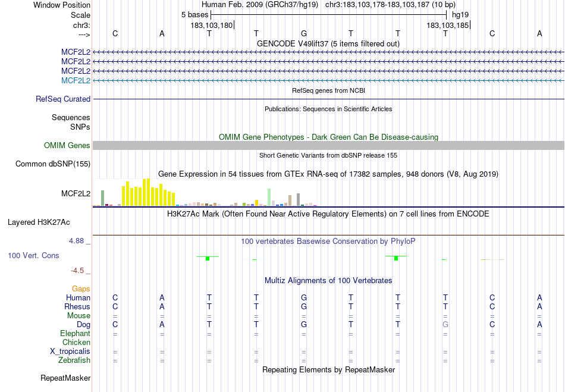Open the OMIM Genes track label
The height and width of the screenshot is (392, 565).
[x=67, y=145]
